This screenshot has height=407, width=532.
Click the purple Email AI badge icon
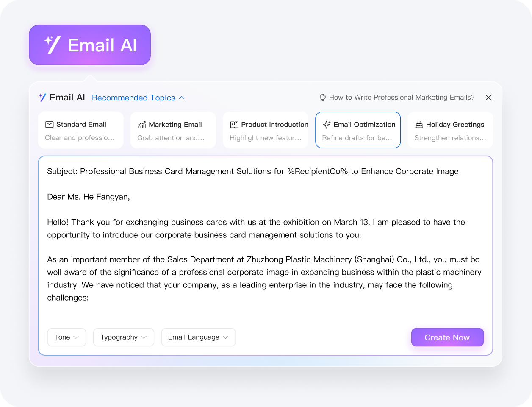click(53, 44)
